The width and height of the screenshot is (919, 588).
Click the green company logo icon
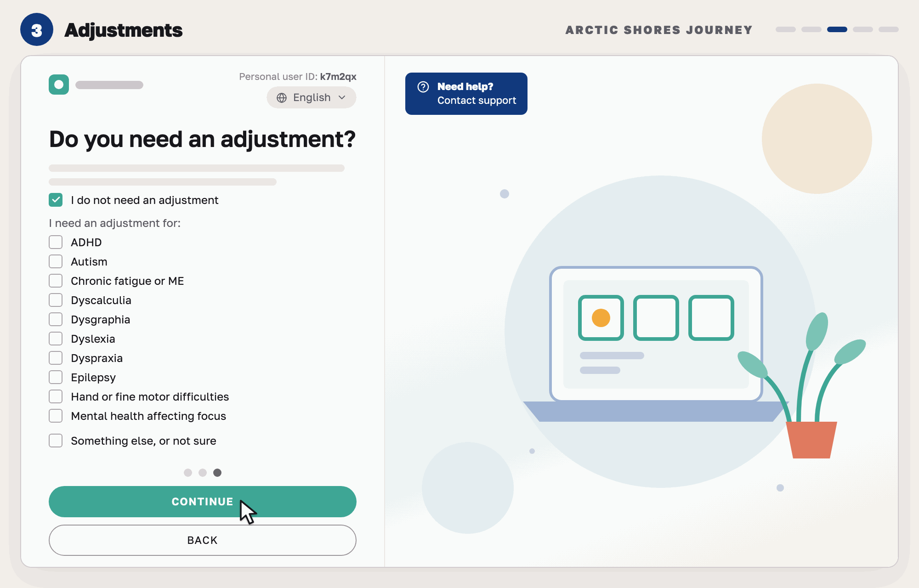click(x=59, y=85)
